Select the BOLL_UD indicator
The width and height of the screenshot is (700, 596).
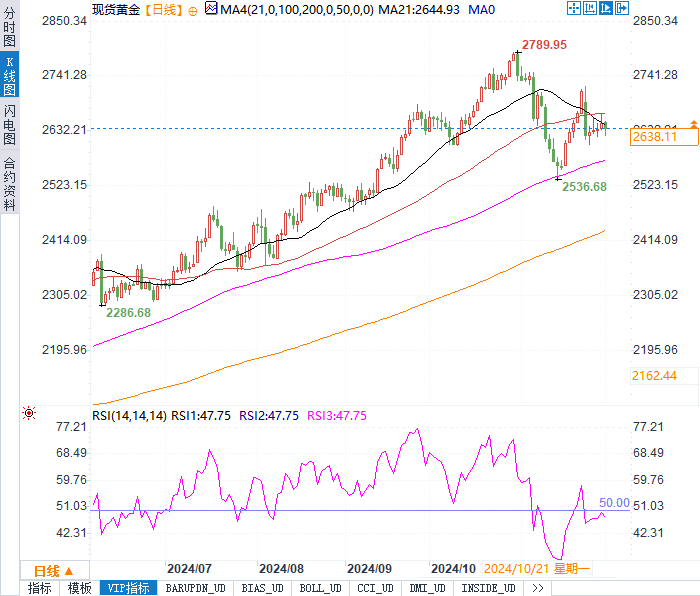[321, 588]
